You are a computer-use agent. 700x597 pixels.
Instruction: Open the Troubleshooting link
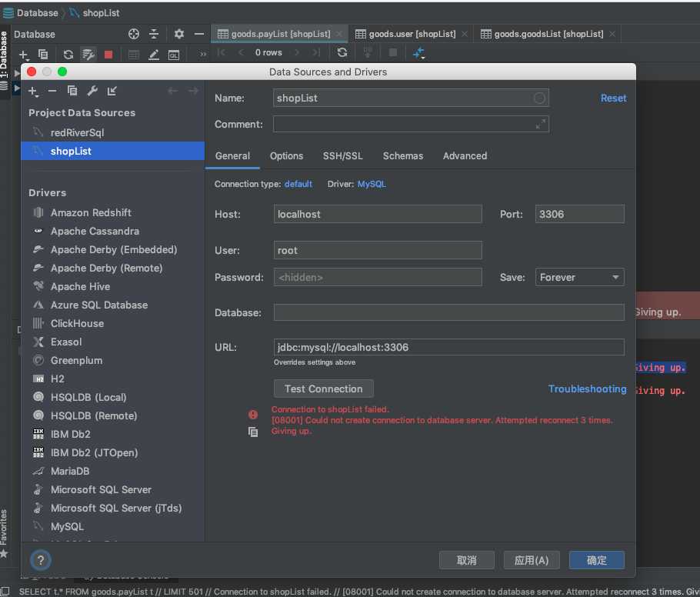(587, 389)
